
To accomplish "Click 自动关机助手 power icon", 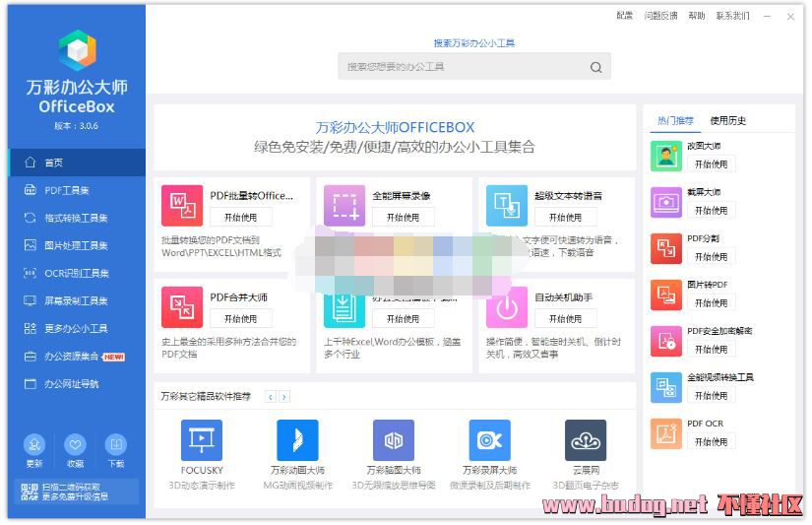I will (507, 307).
